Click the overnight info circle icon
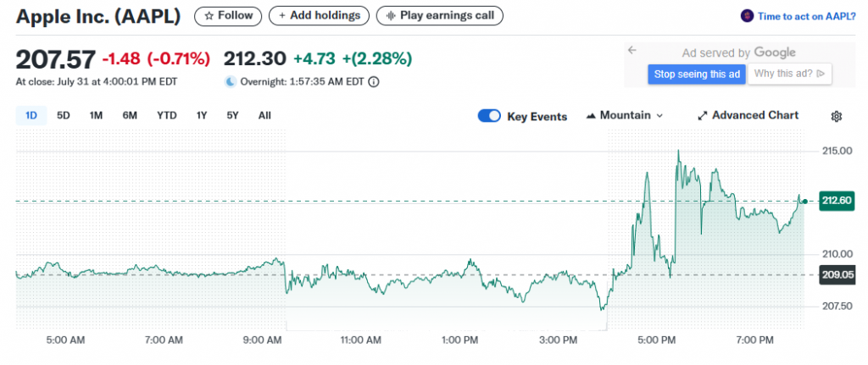 (x=374, y=82)
